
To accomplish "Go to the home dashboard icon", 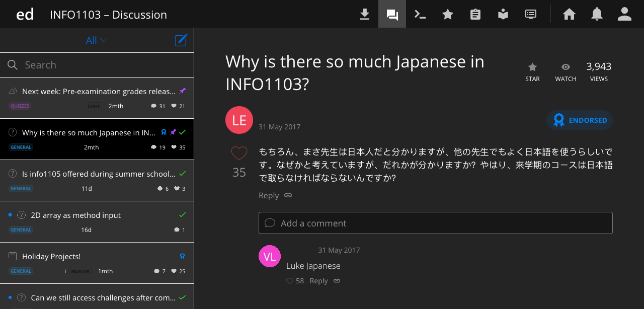I will pyautogui.click(x=569, y=14).
